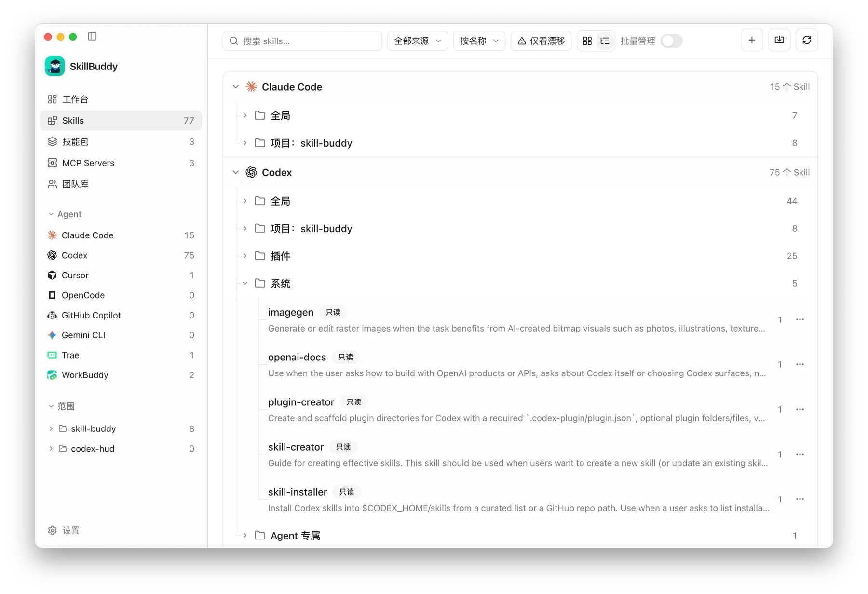Filter by Claude Code agent label
This screenshot has height=594, width=868.
pyautogui.click(x=87, y=235)
